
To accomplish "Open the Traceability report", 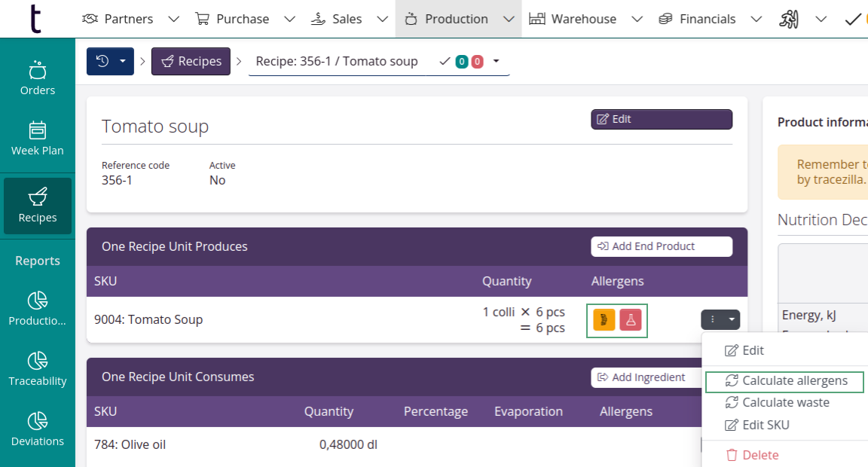I will point(38,369).
